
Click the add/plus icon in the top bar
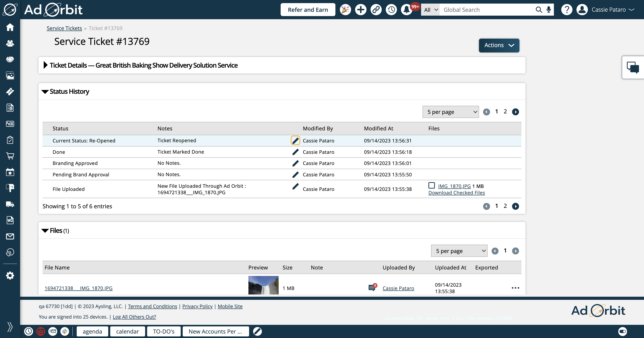pos(360,9)
